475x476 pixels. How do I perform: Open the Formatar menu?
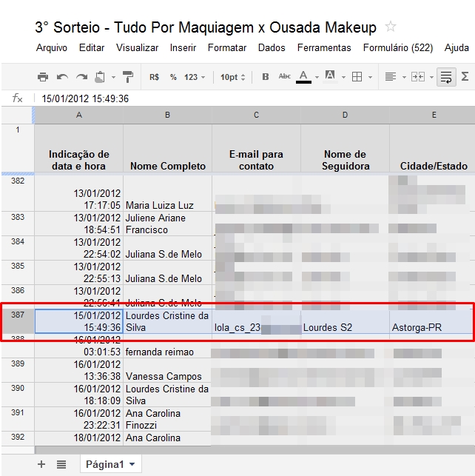click(x=227, y=48)
